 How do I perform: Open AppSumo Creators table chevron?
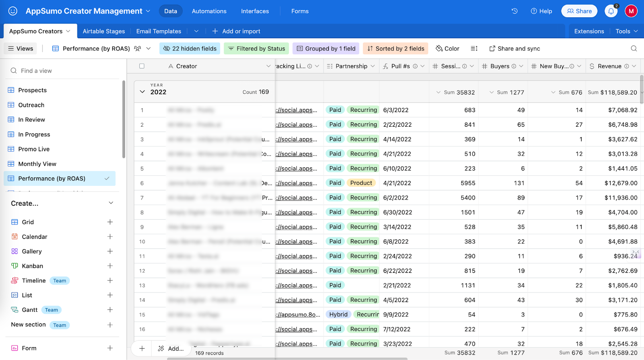click(68, 31)
